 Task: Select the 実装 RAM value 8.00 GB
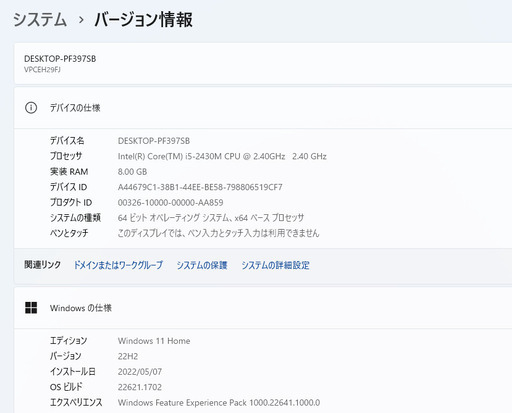tap(132, 172)
